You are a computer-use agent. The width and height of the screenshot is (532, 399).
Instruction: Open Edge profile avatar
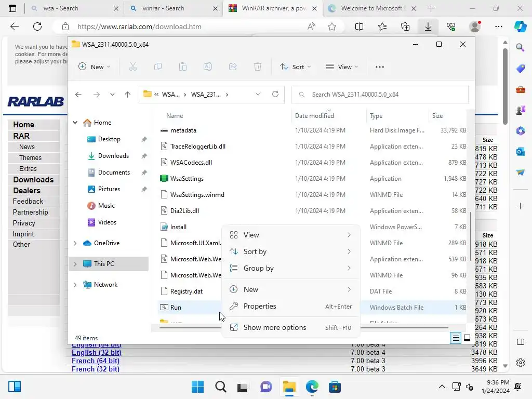point(475,26)
